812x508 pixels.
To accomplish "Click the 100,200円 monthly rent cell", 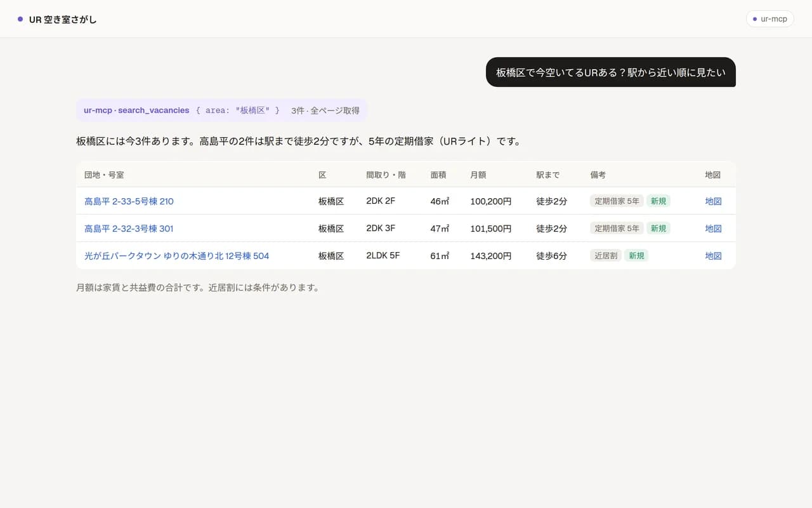I will pyautogui.click(x=490, y=201).
